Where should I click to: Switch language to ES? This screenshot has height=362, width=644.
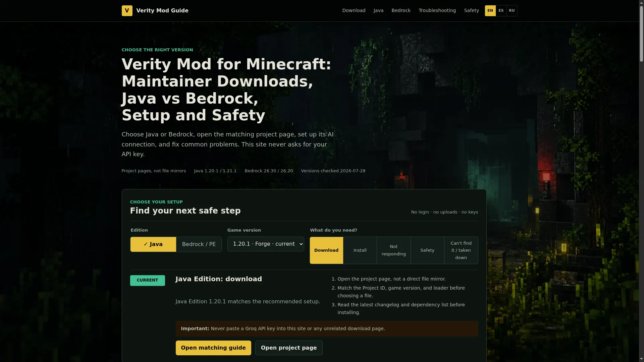coord(501,11)
